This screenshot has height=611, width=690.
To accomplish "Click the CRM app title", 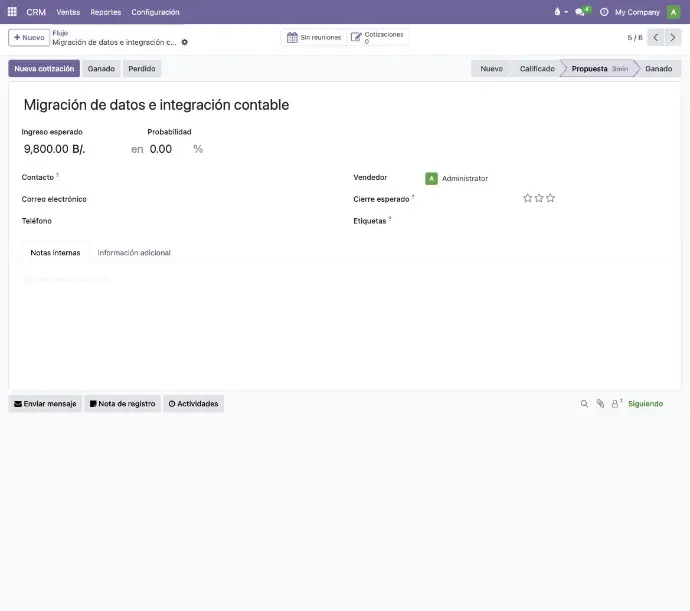I will click(36, 12).
